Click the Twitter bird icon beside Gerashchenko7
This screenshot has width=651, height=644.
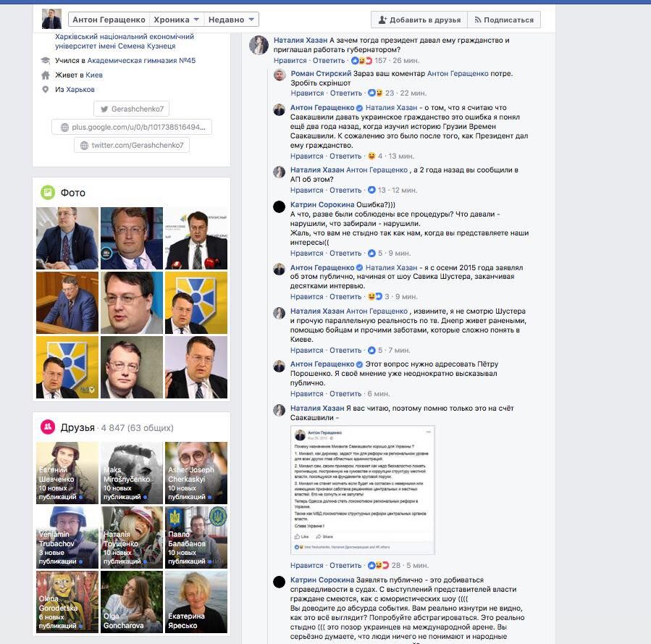pyautogui.click(x=104, y=109)
